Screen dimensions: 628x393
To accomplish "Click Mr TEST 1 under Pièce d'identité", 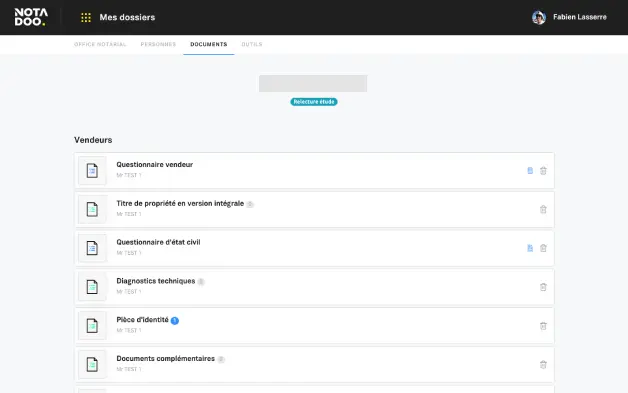I will (129, 330).
